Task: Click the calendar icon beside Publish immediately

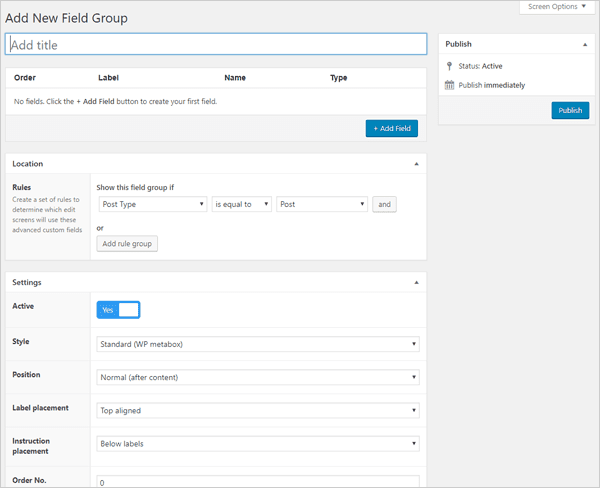Action: pyautogui.click(x=449, y=85)
